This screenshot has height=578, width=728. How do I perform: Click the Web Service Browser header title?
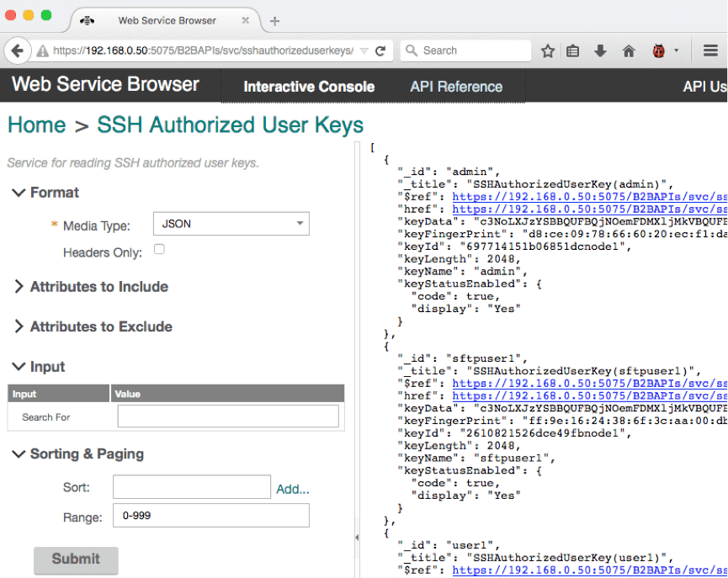[105, 84]
